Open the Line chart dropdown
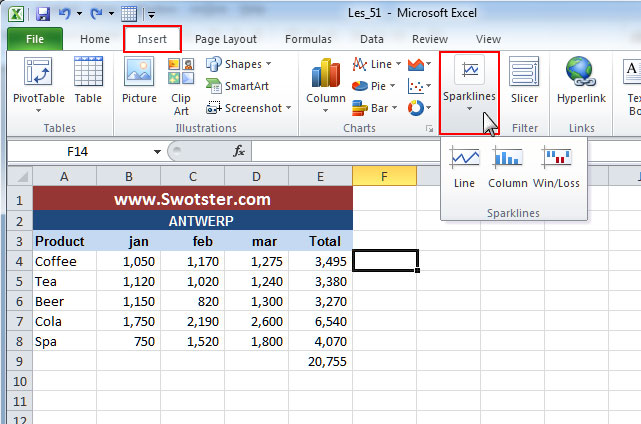Screen dimensions: 641x424 [377, 64]
